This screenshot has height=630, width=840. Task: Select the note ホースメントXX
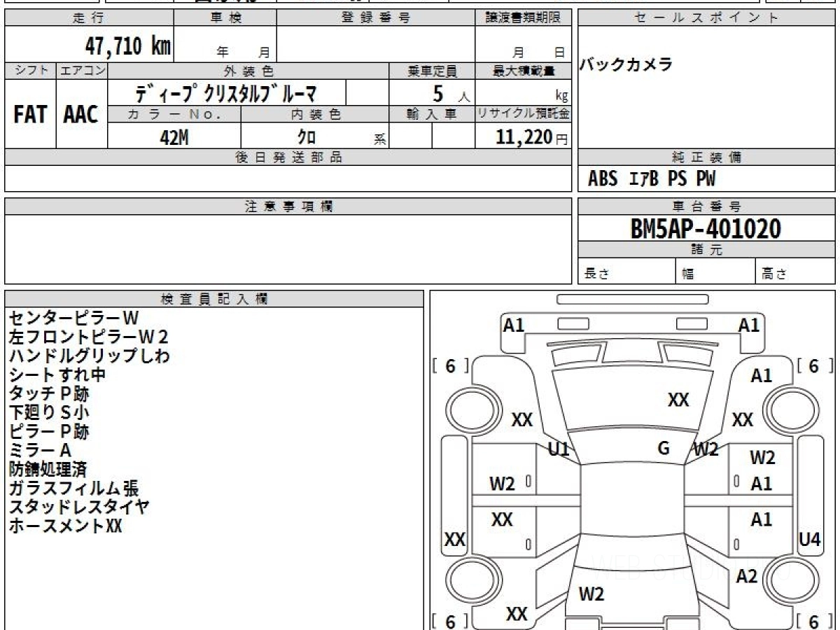65,526
